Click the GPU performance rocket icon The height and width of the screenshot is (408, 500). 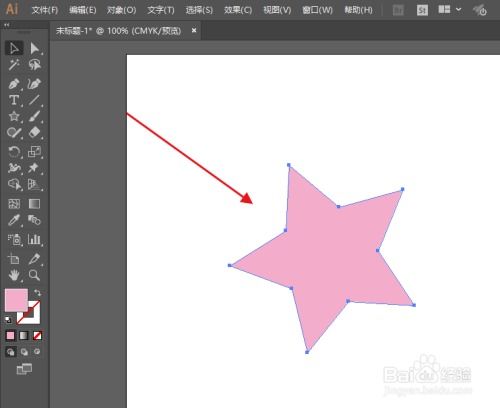pos(480,10)
